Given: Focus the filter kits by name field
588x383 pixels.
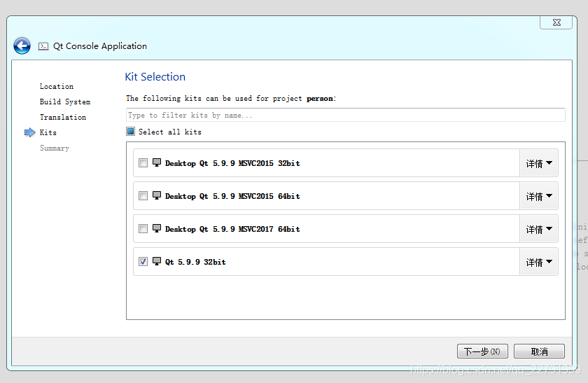Looking at the screenshot, I should pos(345,115).
